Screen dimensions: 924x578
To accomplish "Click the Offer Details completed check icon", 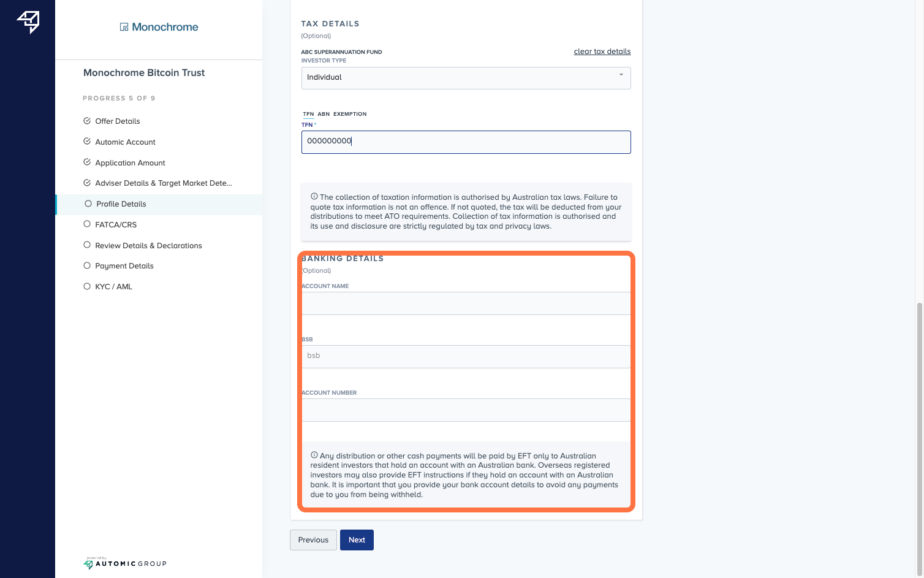I will pos(87,121).
